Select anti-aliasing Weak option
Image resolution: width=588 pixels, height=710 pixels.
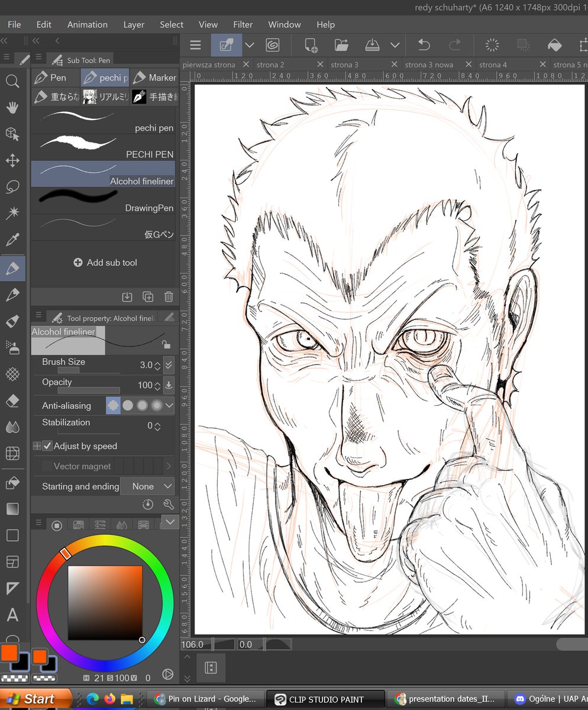coord(128,406)
